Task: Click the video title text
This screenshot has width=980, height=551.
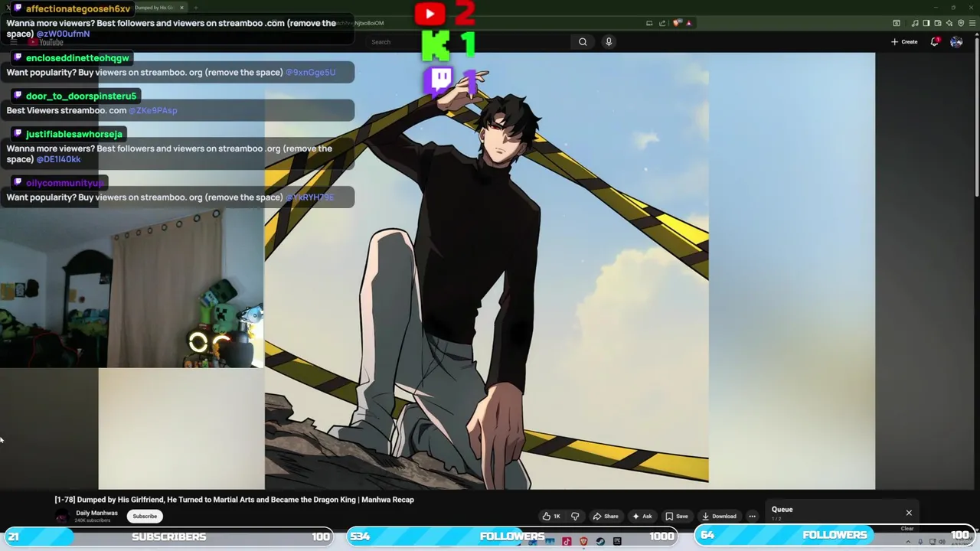Action: [234, 500]
